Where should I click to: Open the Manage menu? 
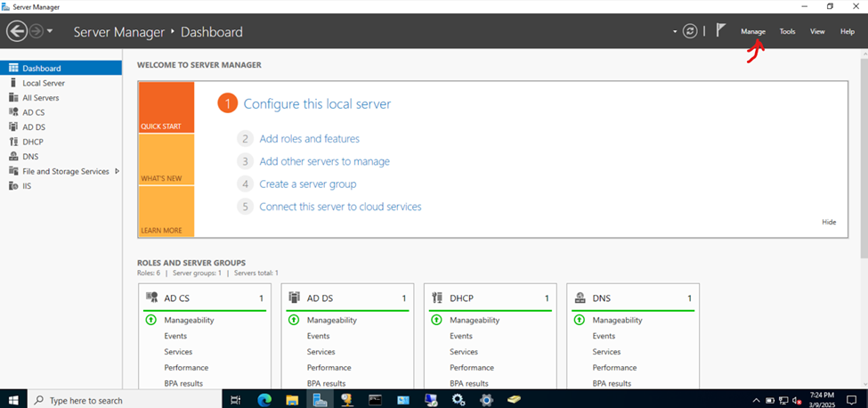753,31
